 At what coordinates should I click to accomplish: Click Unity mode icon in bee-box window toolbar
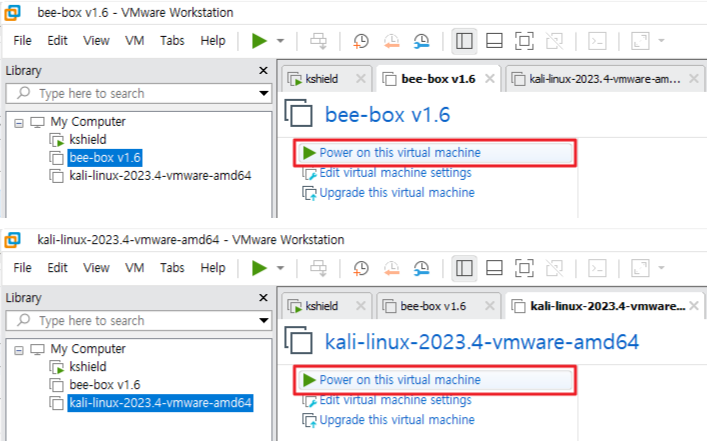(554, 41)
